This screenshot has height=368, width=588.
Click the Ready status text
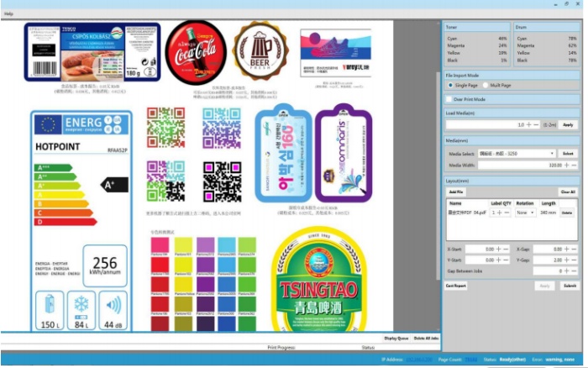coord(512,360)
